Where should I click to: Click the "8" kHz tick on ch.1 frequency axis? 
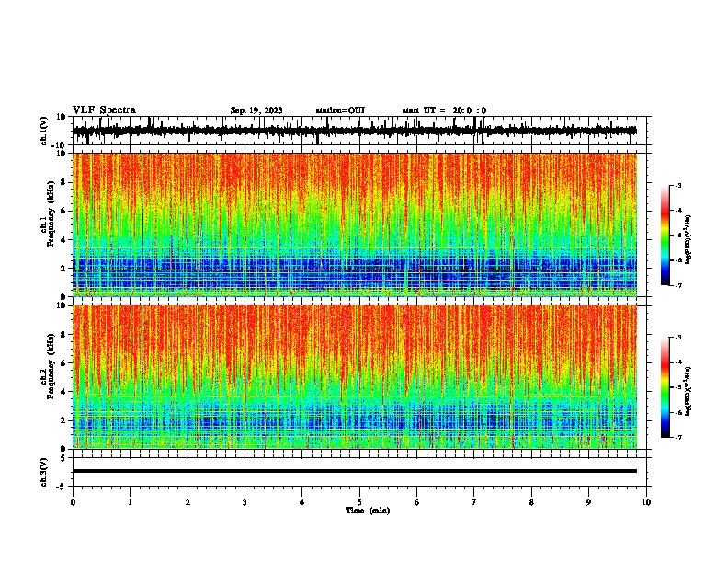63,182
